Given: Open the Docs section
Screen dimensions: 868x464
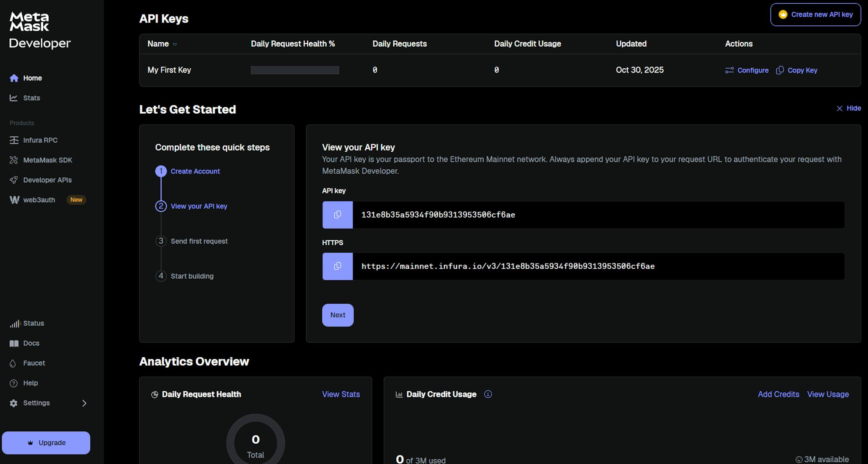Looking at the screenshot, I should [31, 343].
